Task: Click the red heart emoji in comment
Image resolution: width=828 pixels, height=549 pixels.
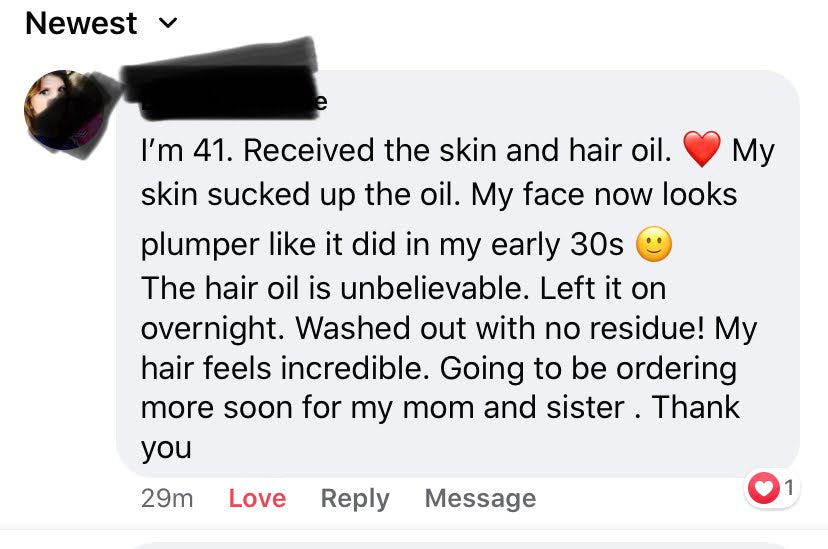Action: point(701,149)
